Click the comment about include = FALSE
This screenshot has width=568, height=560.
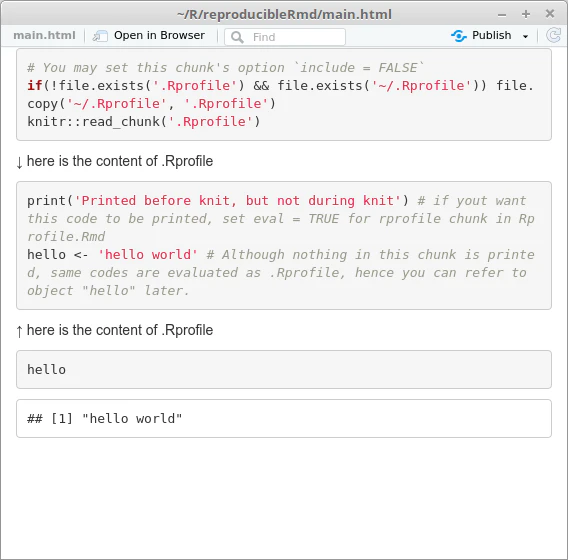point(225,68)
